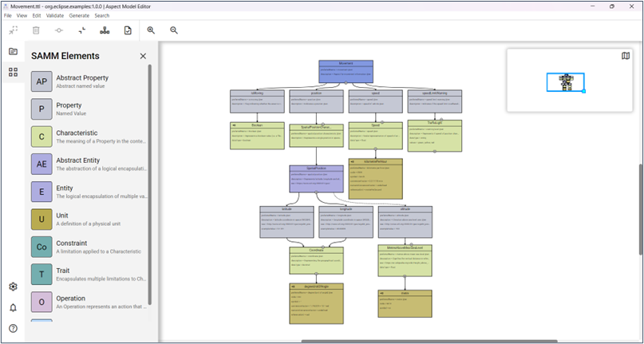Open the Generate menu
The height and width of the screenshot is (344, 644).
point(79,16)
